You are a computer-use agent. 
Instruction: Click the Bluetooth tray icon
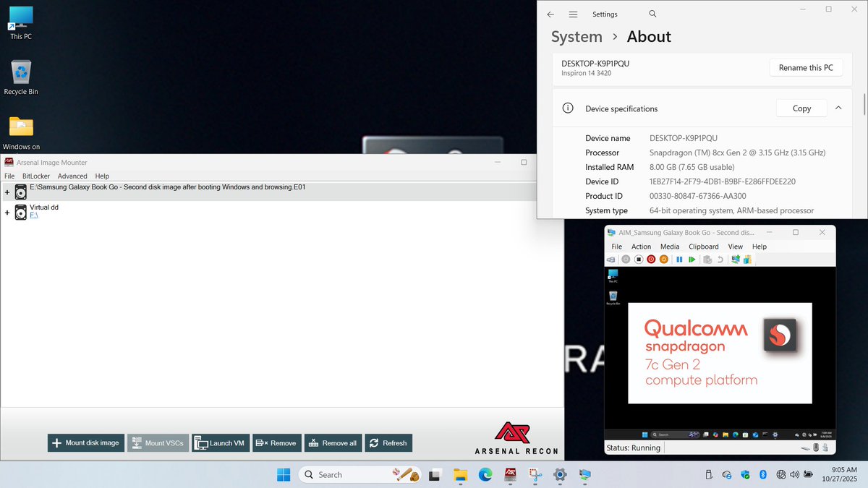coord(762,475)
